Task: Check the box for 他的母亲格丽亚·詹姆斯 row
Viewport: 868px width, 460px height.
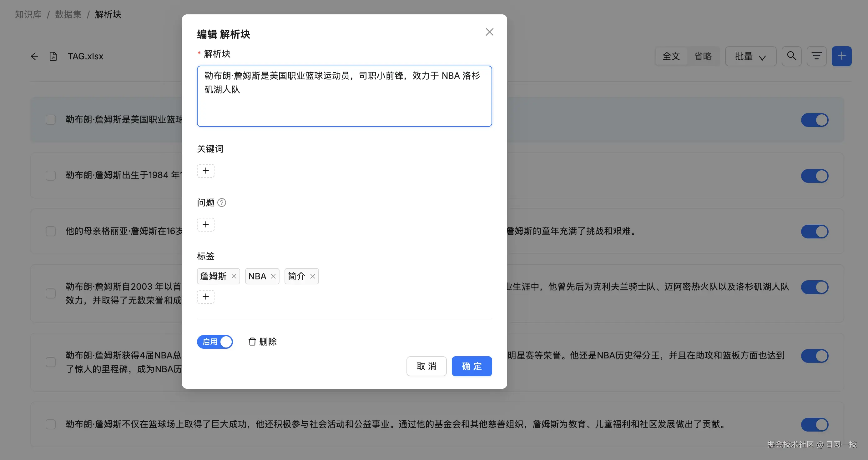Action: (x=51, y=231)
